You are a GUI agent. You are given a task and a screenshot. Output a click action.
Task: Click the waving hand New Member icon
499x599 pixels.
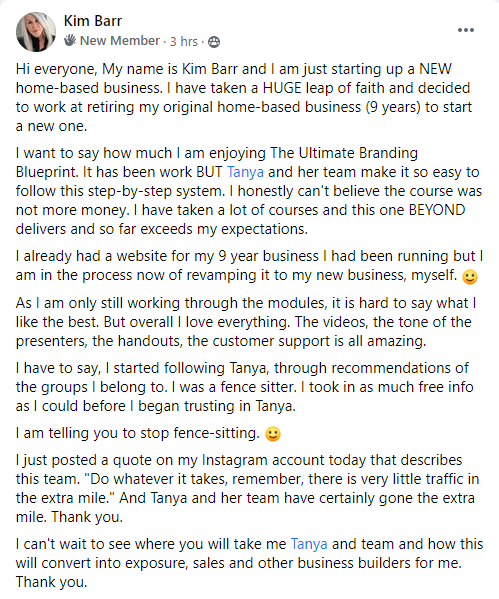click(x=70, y=40)
